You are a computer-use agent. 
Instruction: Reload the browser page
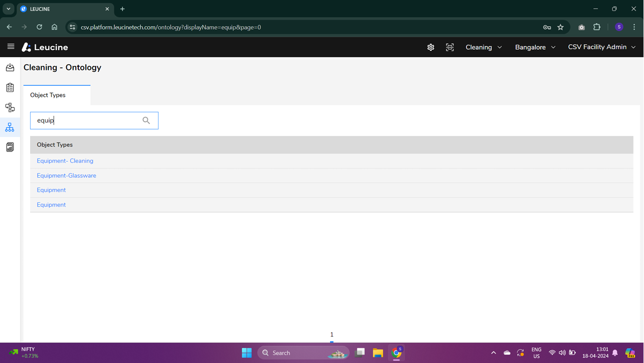(x=39, y=27)
